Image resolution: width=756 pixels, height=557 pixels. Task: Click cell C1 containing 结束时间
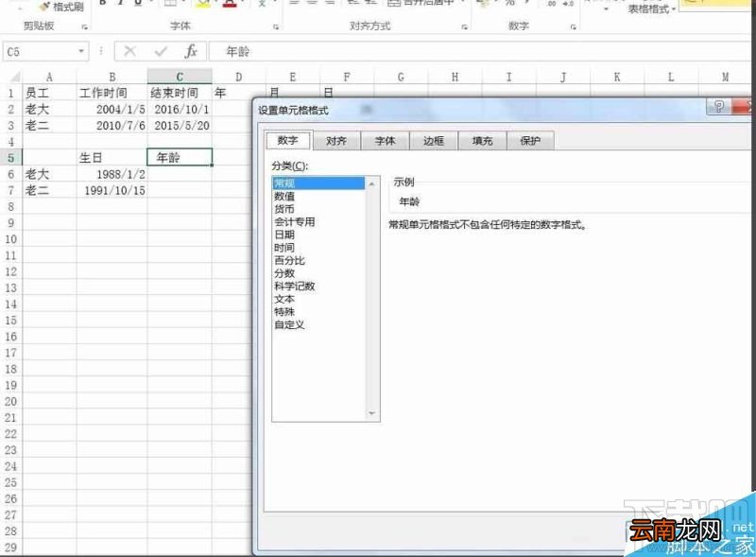(x=180, y=93)
